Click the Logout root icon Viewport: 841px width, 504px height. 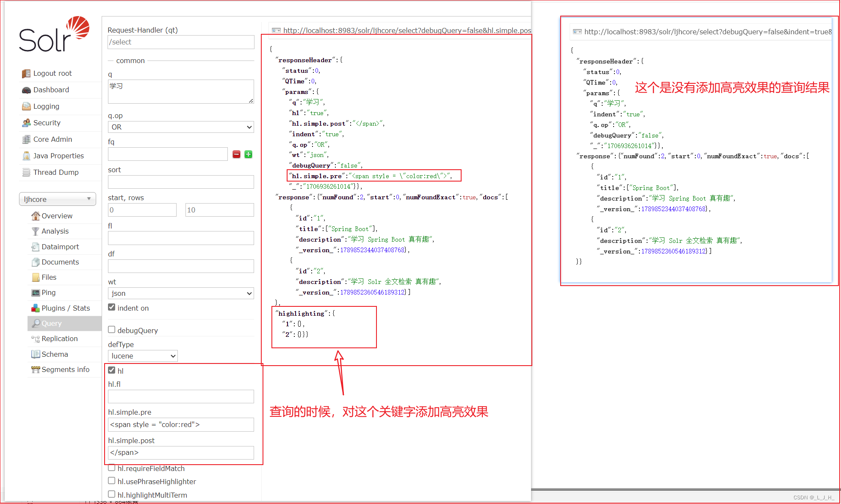[26, 74]
